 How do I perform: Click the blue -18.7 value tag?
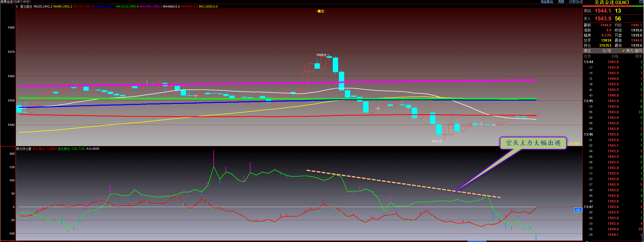[578, 210]
